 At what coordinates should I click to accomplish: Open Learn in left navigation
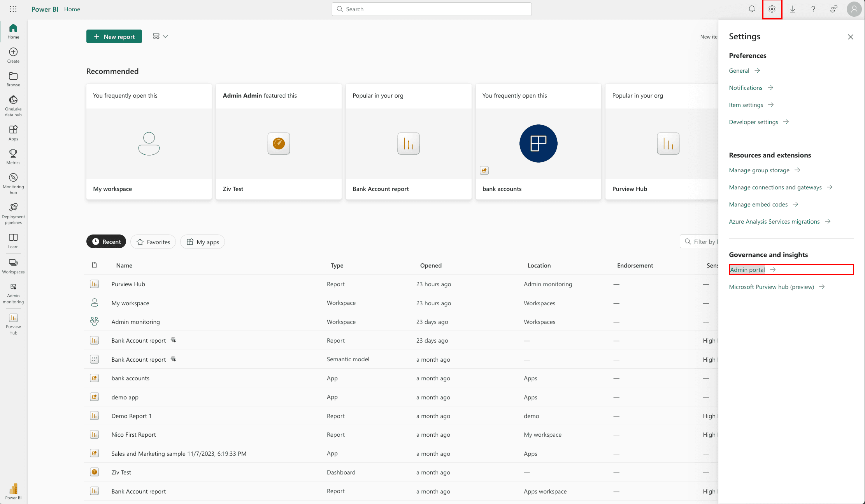(x=13, y=241)
